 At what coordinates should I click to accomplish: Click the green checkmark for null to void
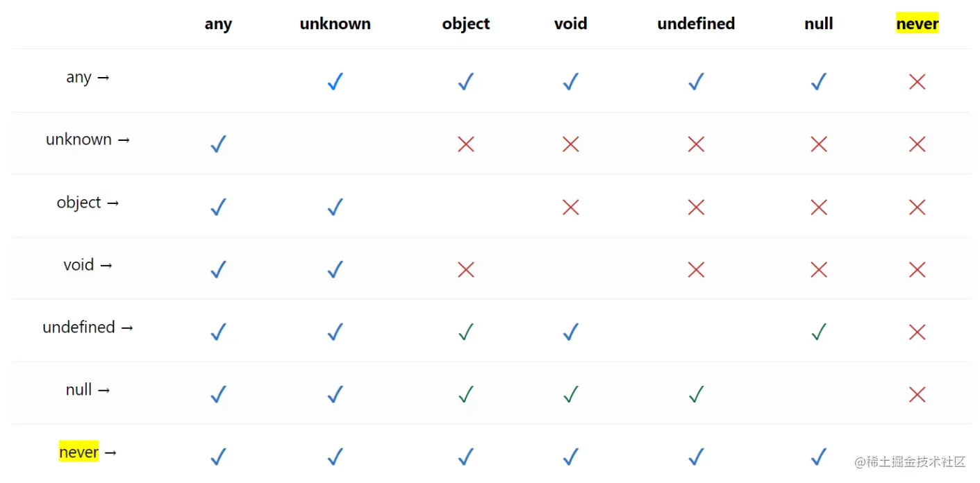click(571, 395)
